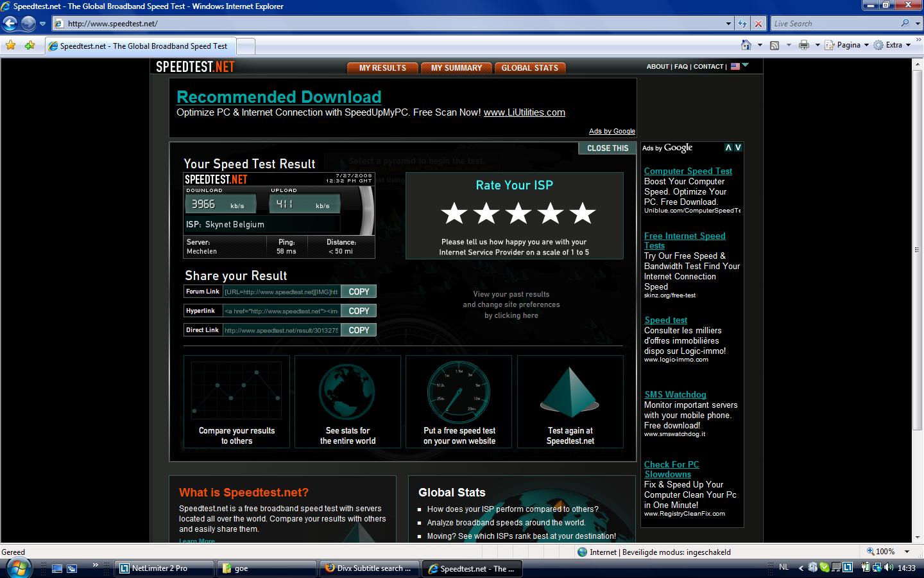Switch to Divx Subtitle search Firefox window
This screenshot has width=924, height=578.
370,568
